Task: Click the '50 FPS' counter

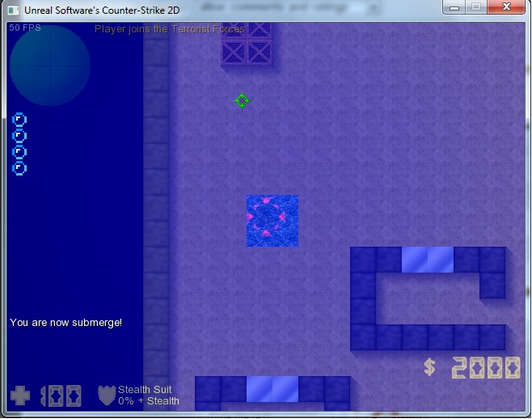Action: click(25, 28)
